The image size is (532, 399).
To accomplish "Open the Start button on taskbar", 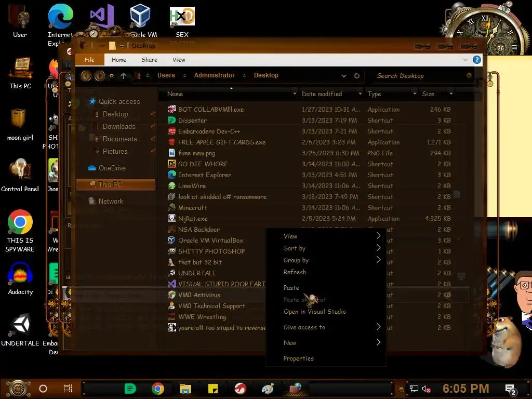I will [18, 389].
